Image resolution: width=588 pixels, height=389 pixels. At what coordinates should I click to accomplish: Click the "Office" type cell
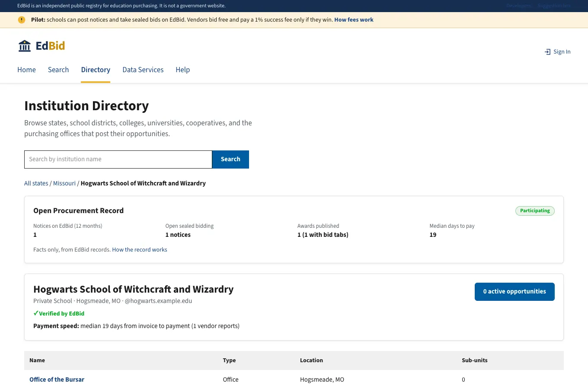click(230, 379)
